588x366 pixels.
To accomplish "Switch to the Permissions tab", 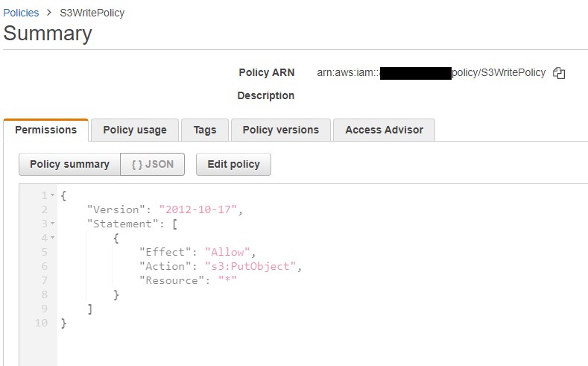I will pyautogui.click(x=45, y=130).
